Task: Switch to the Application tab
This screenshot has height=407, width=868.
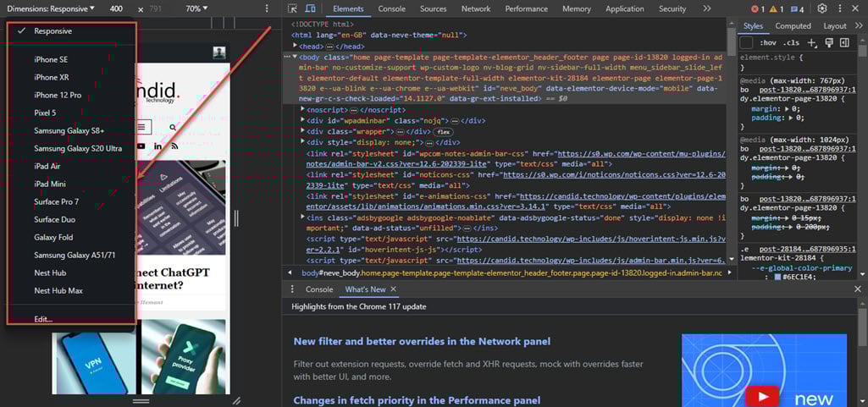Action: (x=624, y=8)
